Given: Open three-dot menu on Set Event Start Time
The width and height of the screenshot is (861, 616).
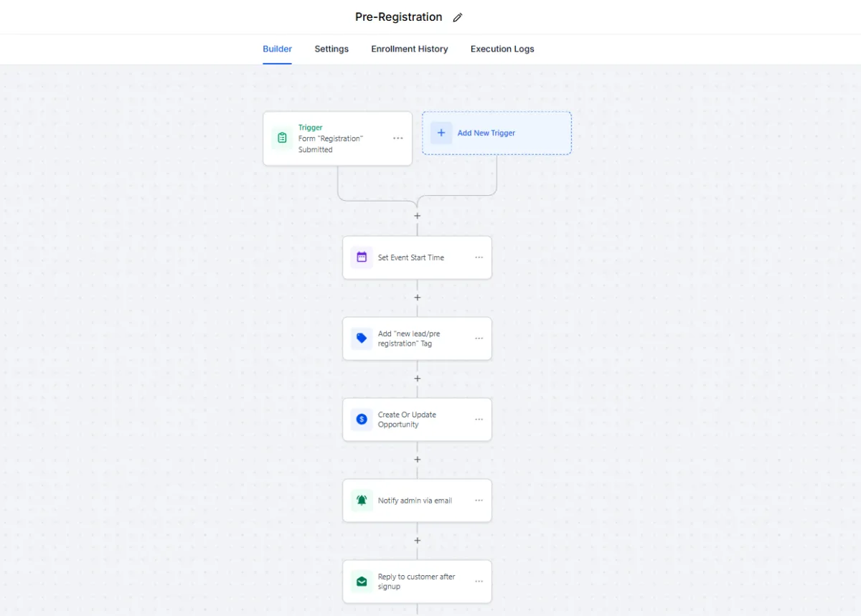Looking at the screenshot, I should 479,257.
